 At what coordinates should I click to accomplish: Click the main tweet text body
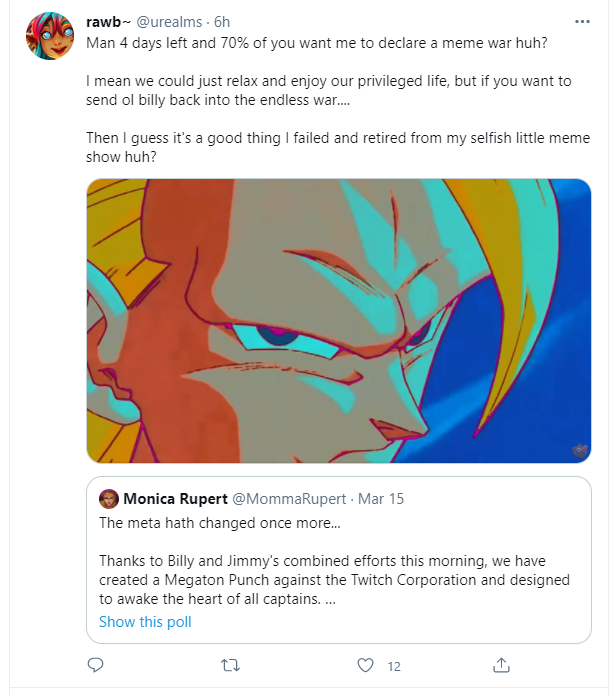[338, 100]
